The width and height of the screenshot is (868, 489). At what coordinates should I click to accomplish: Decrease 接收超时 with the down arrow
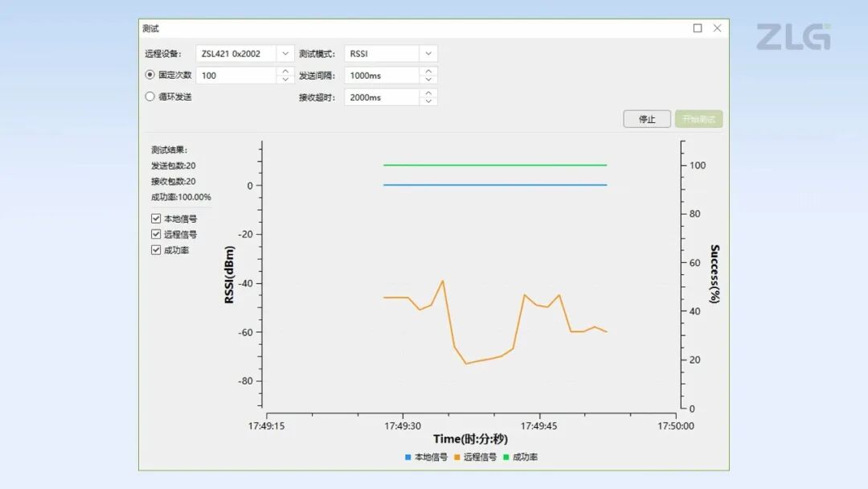pos(428,101)
